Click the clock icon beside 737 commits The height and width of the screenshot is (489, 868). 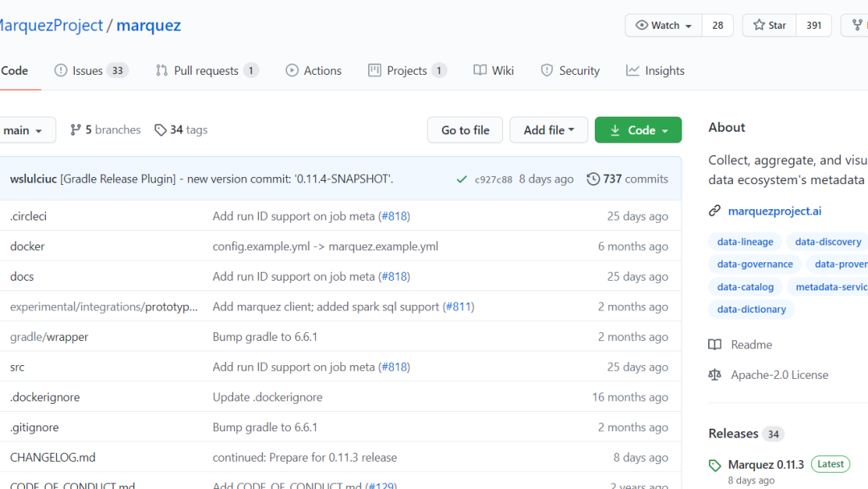tap(593, 179)
